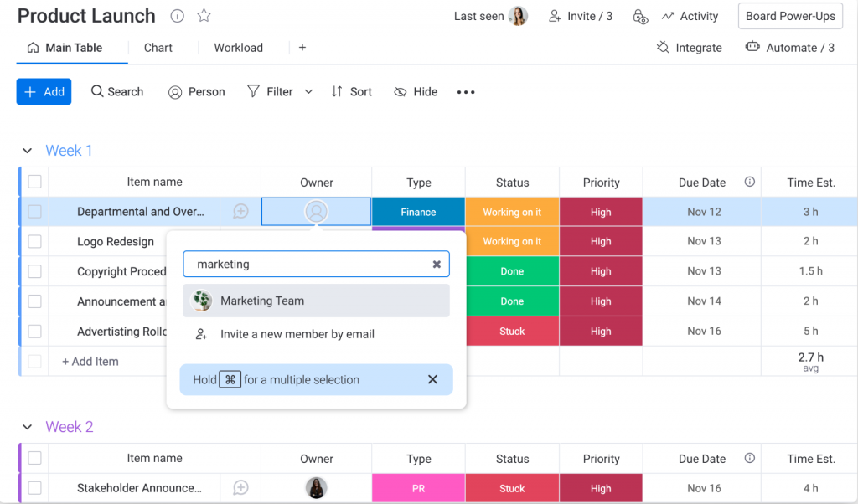Favorite the board using the star icon
This screenshot has height=504, width=858.
coord(204,15)
